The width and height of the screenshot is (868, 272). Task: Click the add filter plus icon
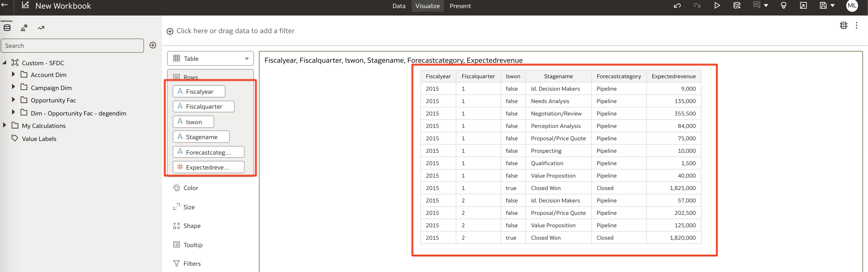point(170,31)
